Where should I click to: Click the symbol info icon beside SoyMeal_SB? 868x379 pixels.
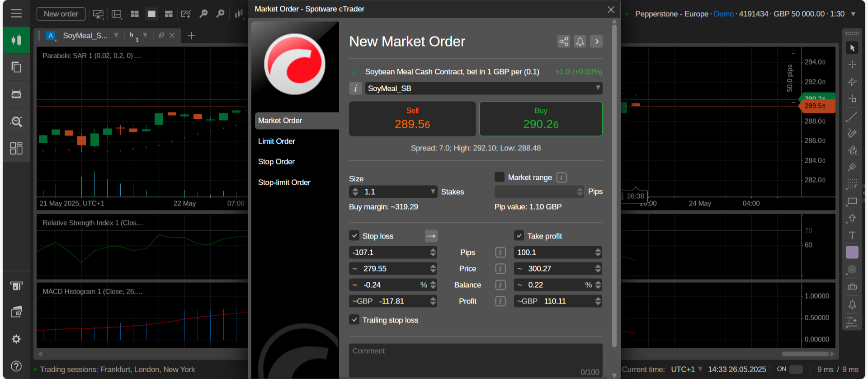(355, 89)
